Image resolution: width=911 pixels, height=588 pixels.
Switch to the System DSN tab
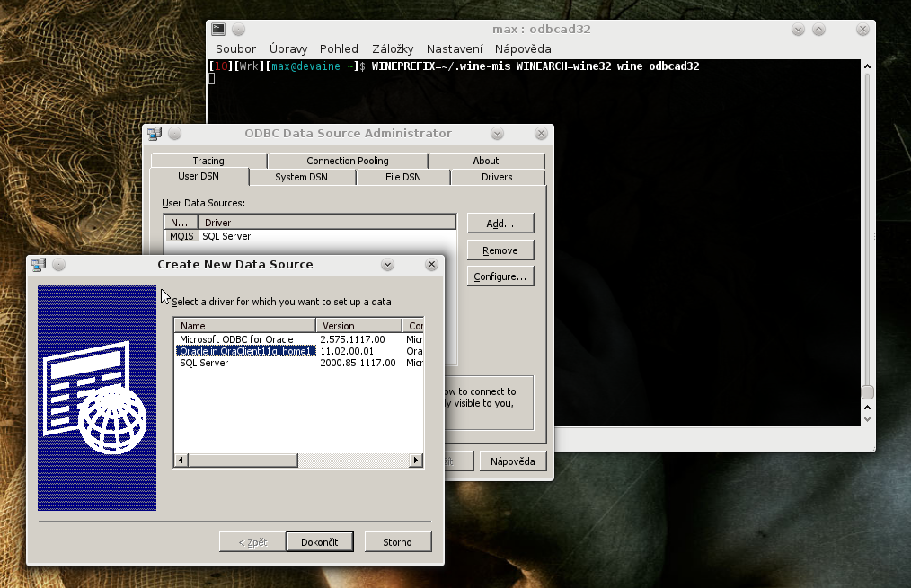click(x=301, y=177)
